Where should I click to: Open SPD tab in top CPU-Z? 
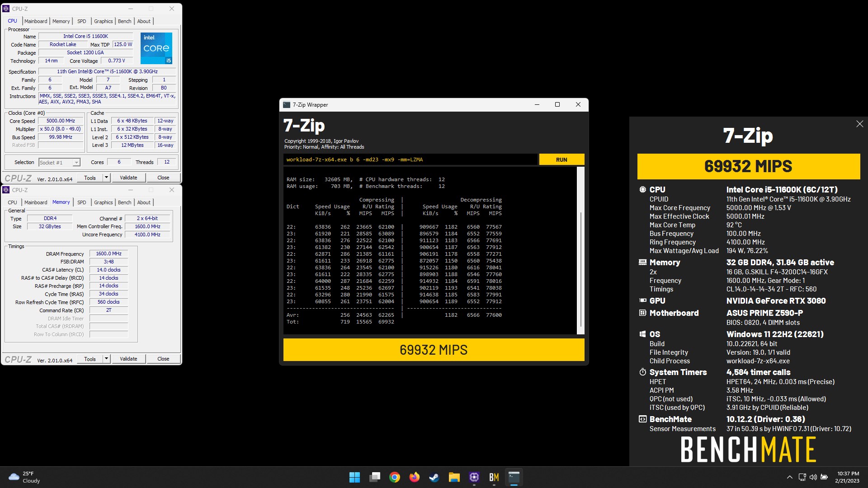pos(81,21)
